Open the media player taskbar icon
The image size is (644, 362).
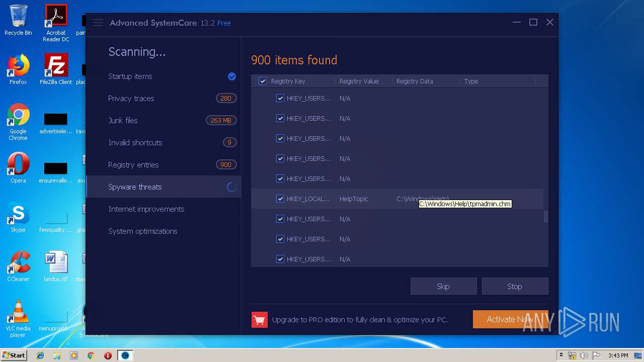74,355
